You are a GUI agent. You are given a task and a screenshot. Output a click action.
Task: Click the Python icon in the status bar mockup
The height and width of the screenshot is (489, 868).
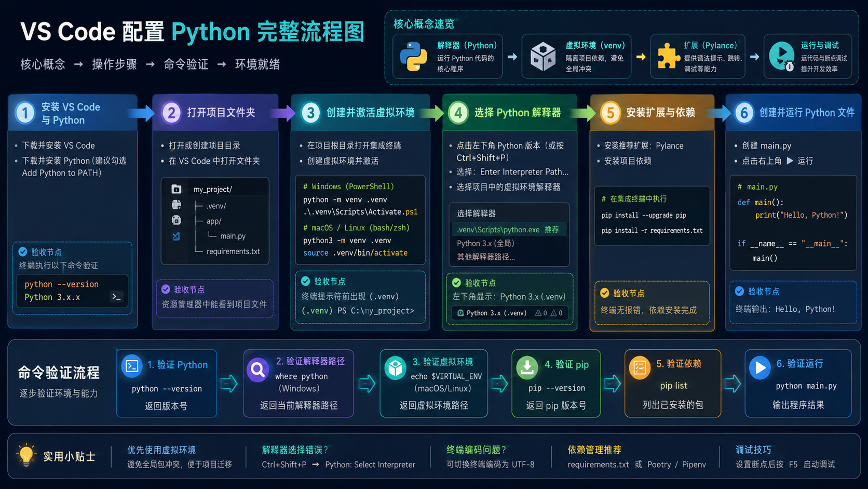tap(460, 313)
